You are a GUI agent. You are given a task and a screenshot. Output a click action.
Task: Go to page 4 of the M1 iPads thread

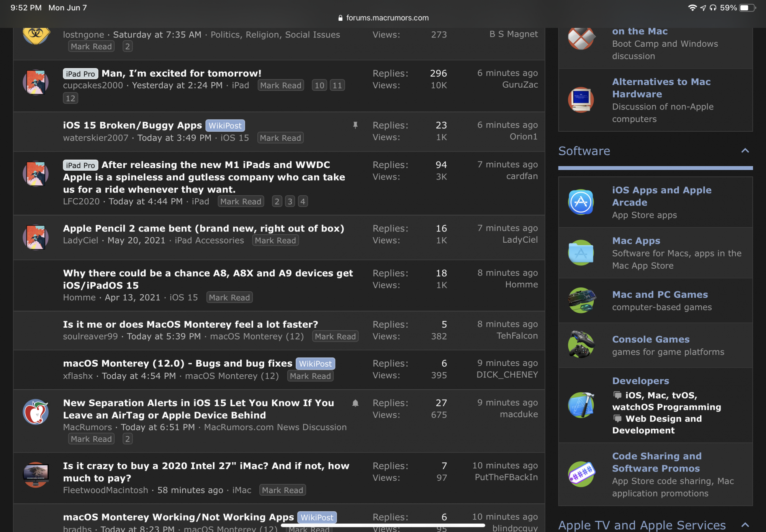(303, 201)
